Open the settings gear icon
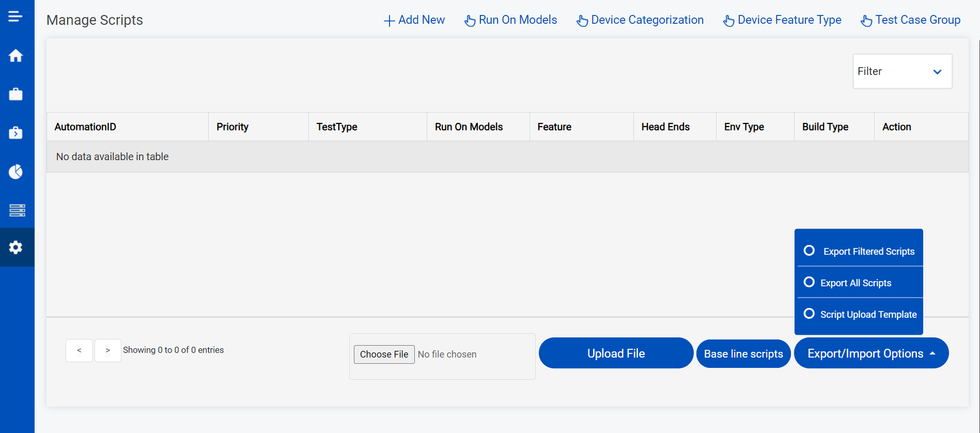The width and height of the screenshot is (980, 433). tap(15, 248)
